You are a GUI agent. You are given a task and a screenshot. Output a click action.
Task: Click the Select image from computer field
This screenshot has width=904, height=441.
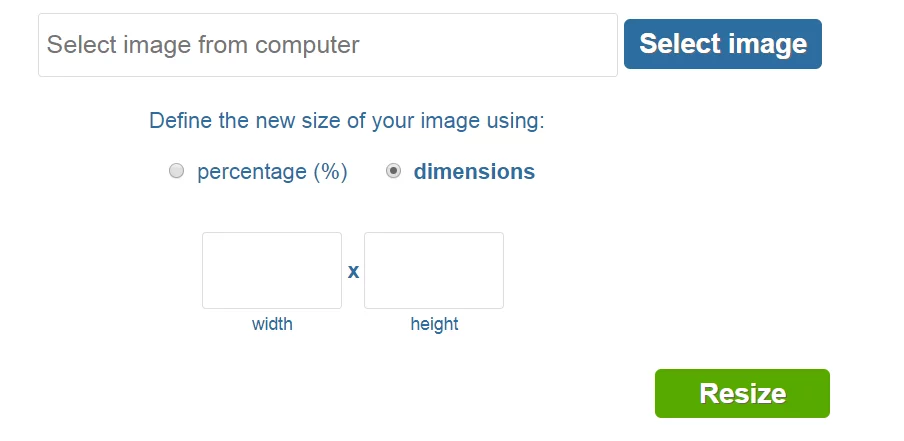click(328, 45)
